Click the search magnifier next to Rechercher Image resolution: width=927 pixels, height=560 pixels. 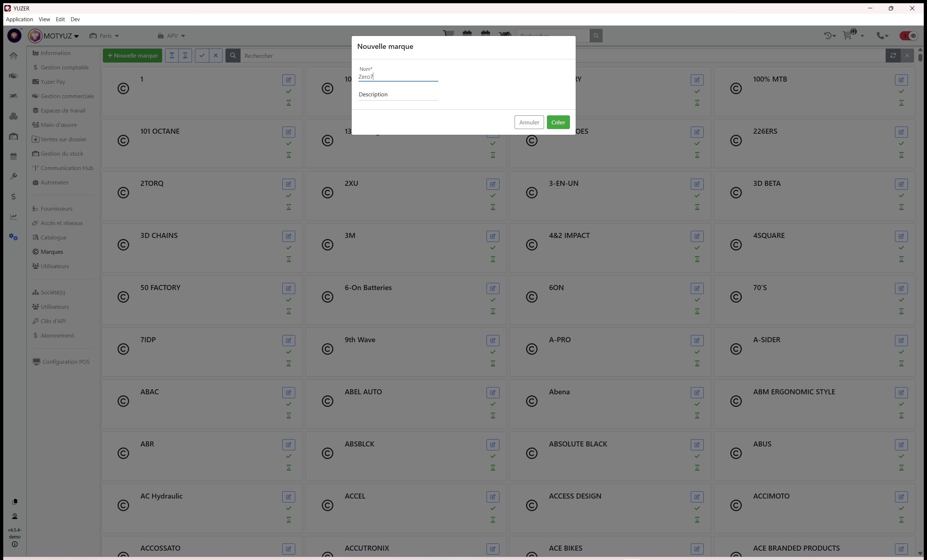233,56
